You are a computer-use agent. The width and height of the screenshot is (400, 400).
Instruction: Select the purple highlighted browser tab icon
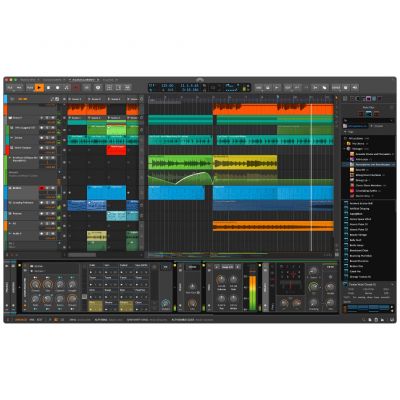point(369,99)
